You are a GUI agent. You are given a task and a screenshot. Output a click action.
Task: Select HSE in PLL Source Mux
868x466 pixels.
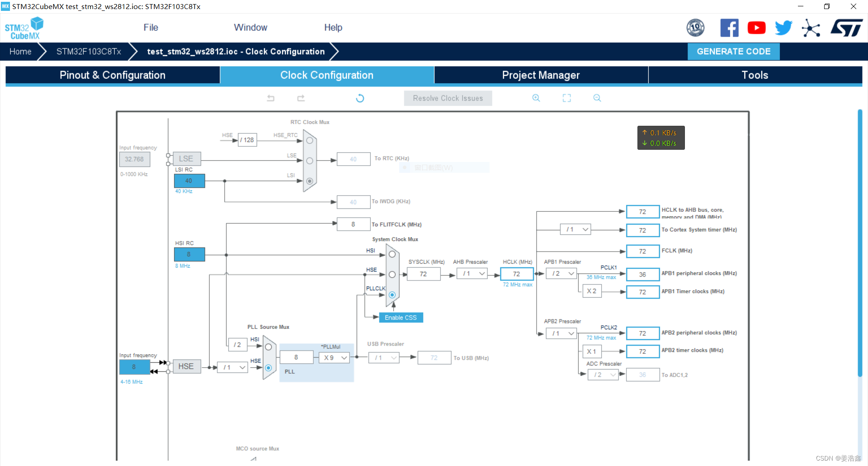click(269, 368)
